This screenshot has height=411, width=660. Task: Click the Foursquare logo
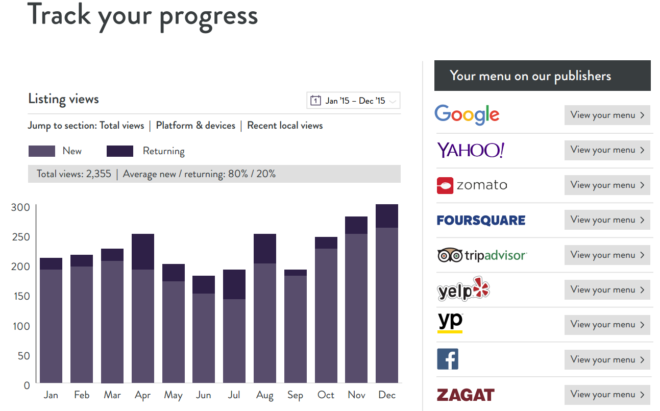click(481, 220)
